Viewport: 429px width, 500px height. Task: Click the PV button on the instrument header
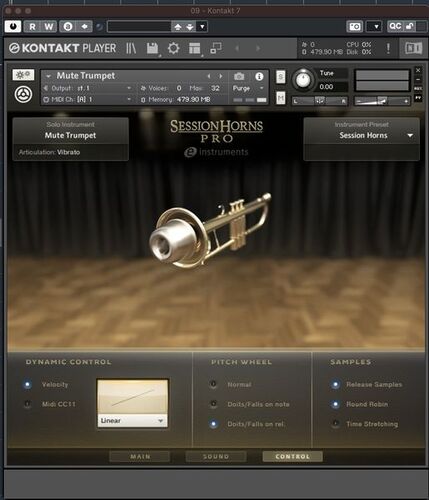click(x=418, y=98)
